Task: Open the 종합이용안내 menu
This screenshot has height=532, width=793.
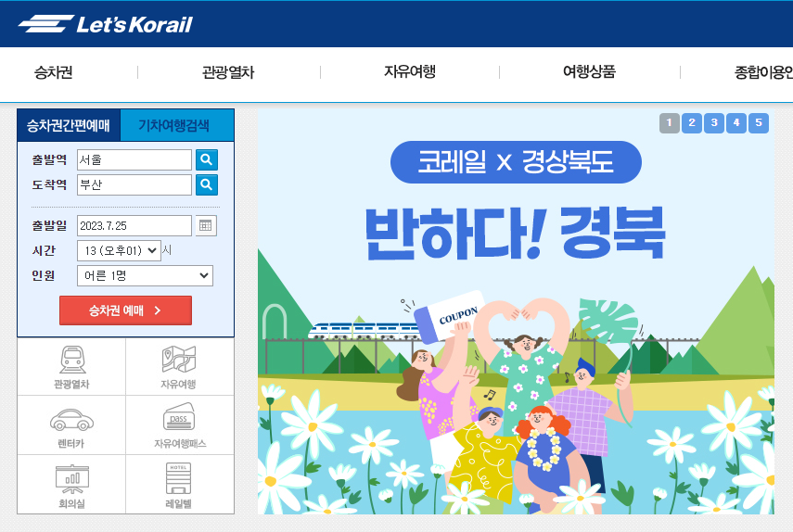Action: (763, 72)
